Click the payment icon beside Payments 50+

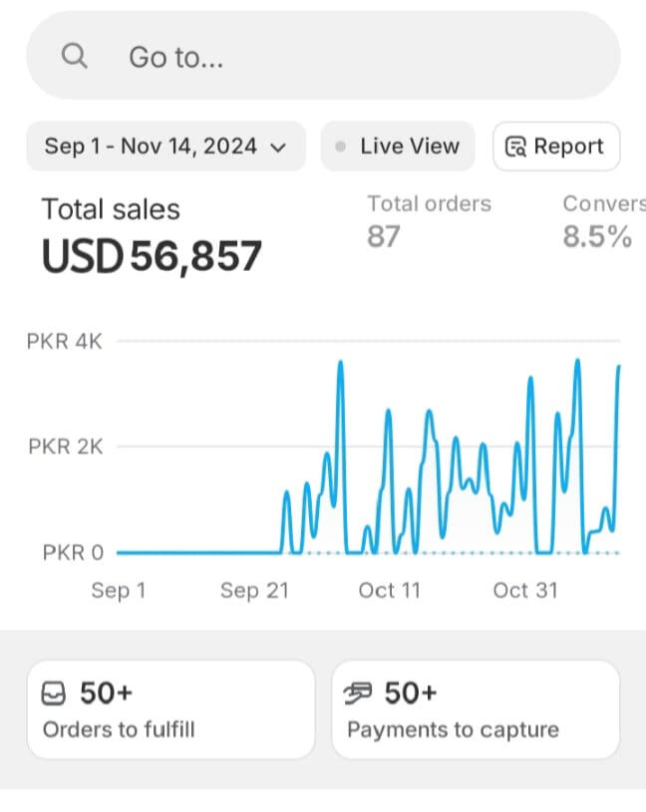pyautogui.click(x=358, y=692)
